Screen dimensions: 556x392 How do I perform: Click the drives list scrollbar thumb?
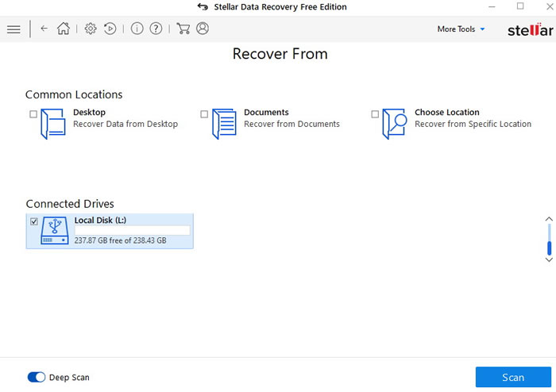click(x=548, y=238)
